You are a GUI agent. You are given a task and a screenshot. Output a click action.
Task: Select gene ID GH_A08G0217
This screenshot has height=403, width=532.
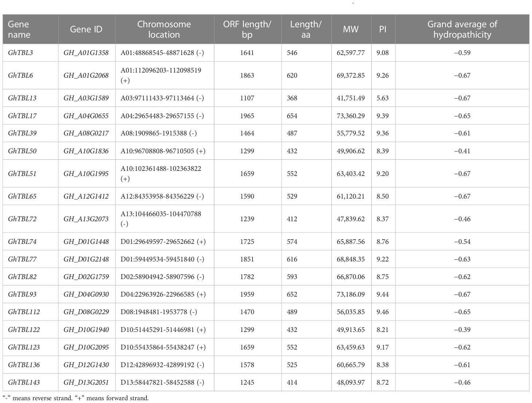tap(86, 133)
